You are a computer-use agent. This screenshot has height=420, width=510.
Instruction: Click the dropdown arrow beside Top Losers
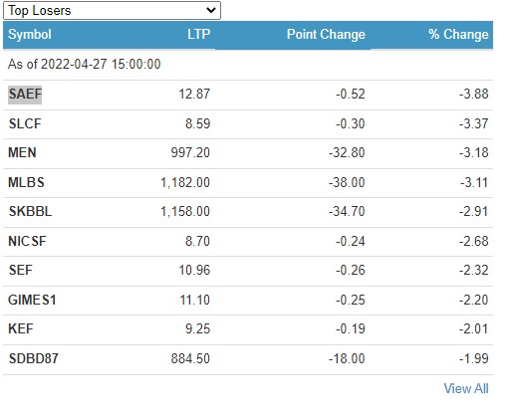pyautogui.click(x=211, y=10)
